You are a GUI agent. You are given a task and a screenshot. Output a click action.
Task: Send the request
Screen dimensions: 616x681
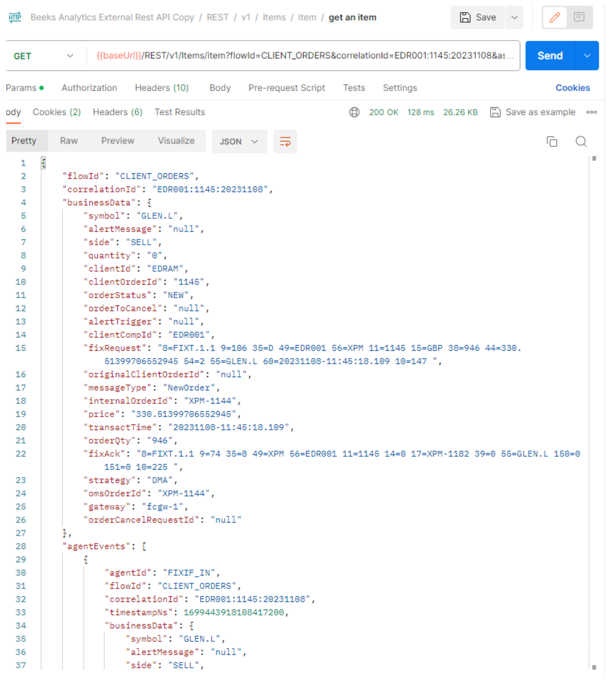tap(550, 56)
